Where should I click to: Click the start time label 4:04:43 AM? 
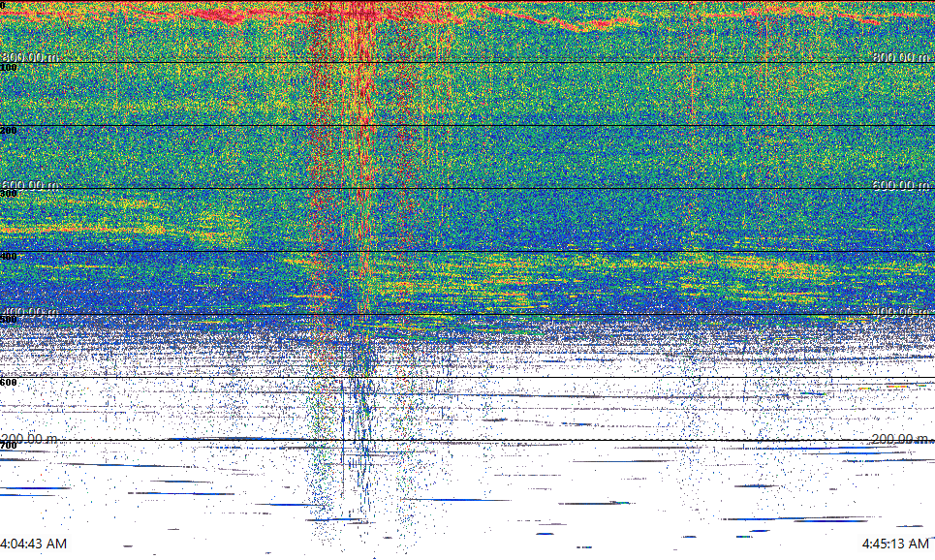[x=33, y=544]
